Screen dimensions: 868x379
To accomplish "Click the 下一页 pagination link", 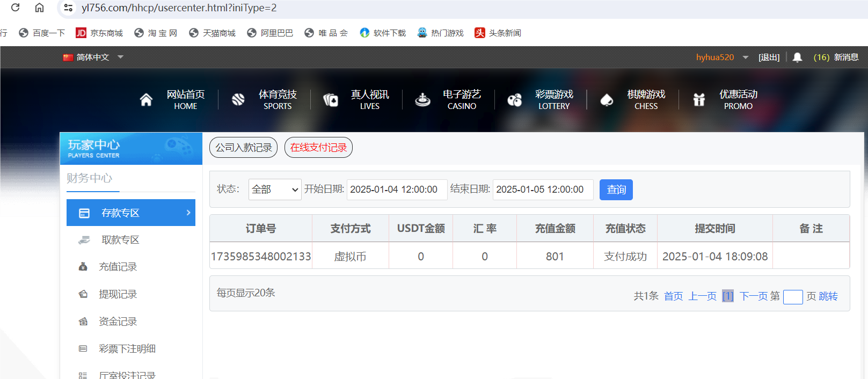I will [753, 296].
